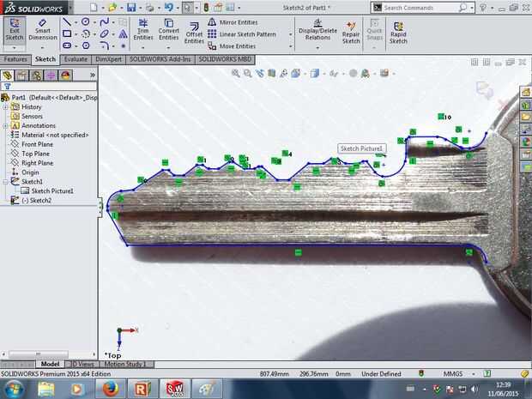
Task: Select the Sketch Fillet tool
Action: point(105,45)
